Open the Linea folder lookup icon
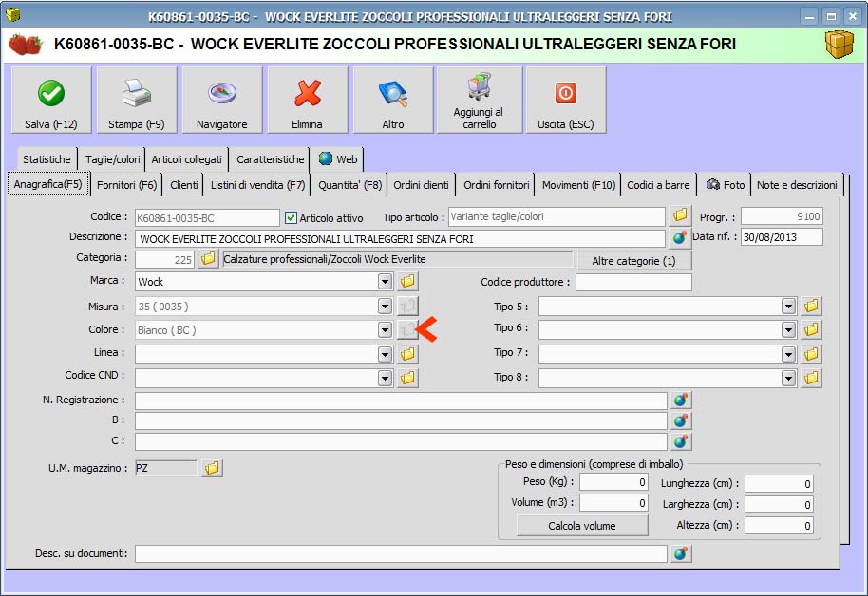The width and height of the screenshot is (868, 596). click(x=407, y=354)
